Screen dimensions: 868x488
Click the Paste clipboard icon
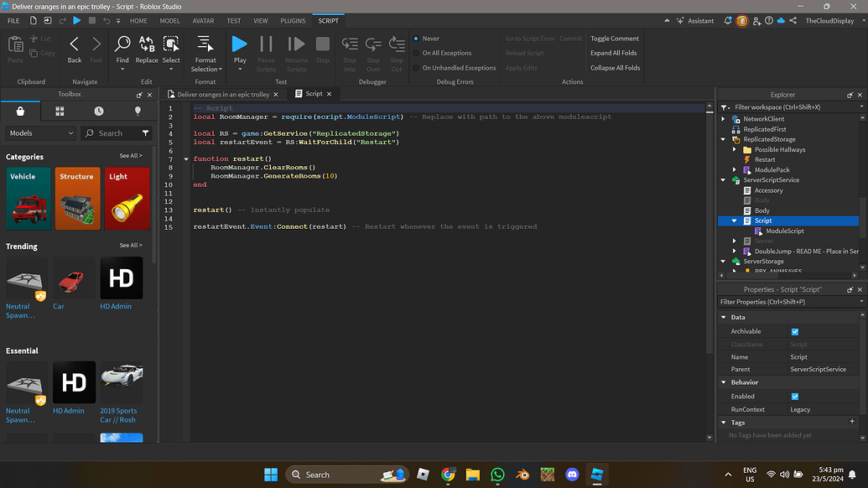click(15, 44)
